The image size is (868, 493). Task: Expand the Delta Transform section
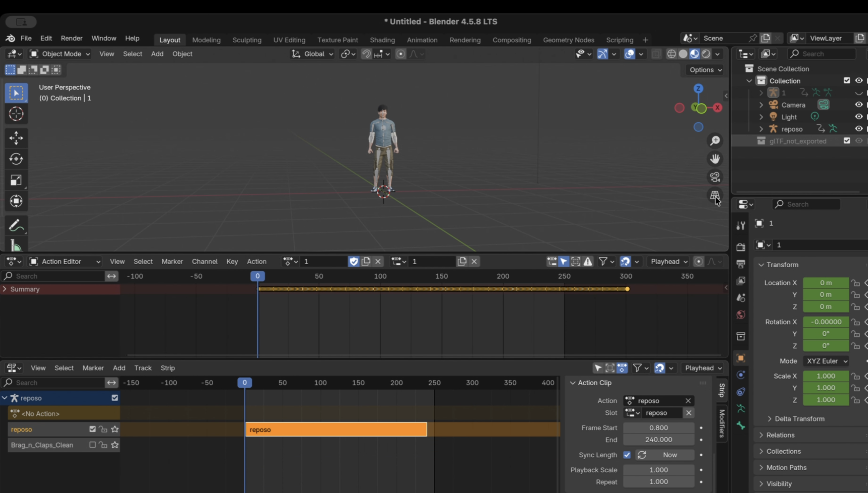pyautogui.click(x=800, y=419)
